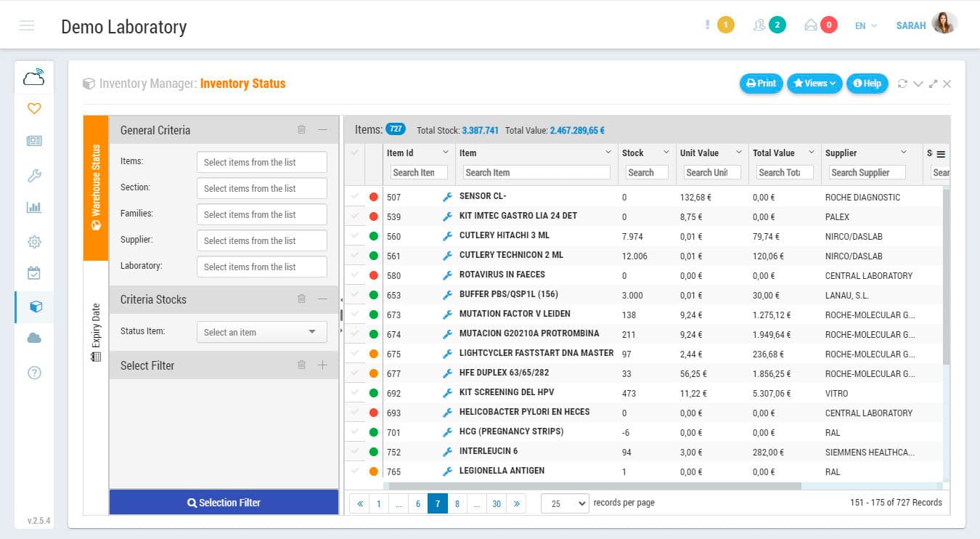Click the Help button
The height and width of the screenshot is (539, 980).
pyautogui.click(x=867, y=84)
